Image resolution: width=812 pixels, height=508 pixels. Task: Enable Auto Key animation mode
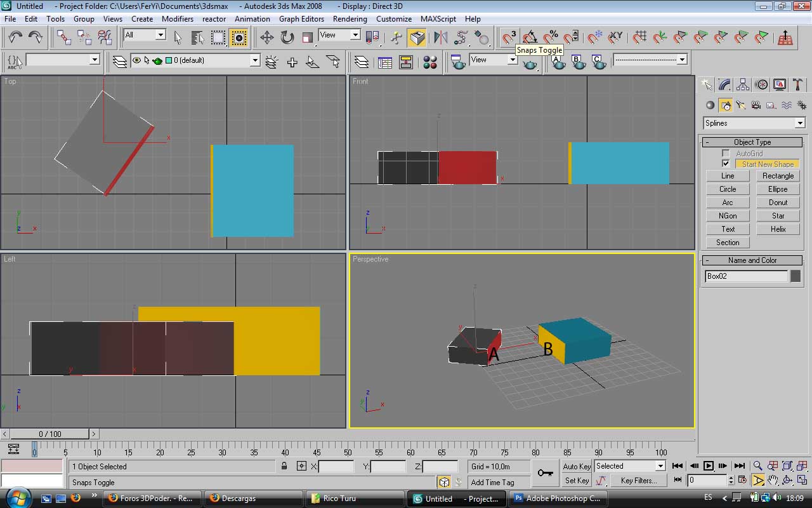point(577,466)
